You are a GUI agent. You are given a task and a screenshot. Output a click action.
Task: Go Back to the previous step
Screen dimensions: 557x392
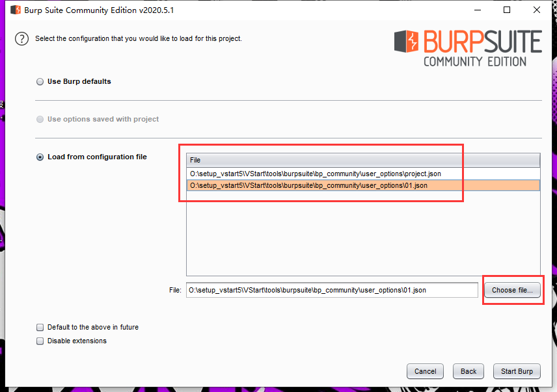469,371
